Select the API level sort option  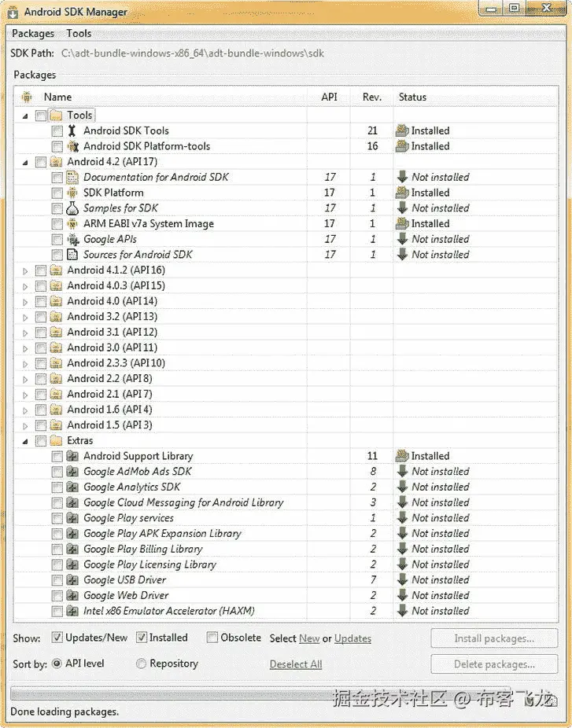click(x=57, y=664)
